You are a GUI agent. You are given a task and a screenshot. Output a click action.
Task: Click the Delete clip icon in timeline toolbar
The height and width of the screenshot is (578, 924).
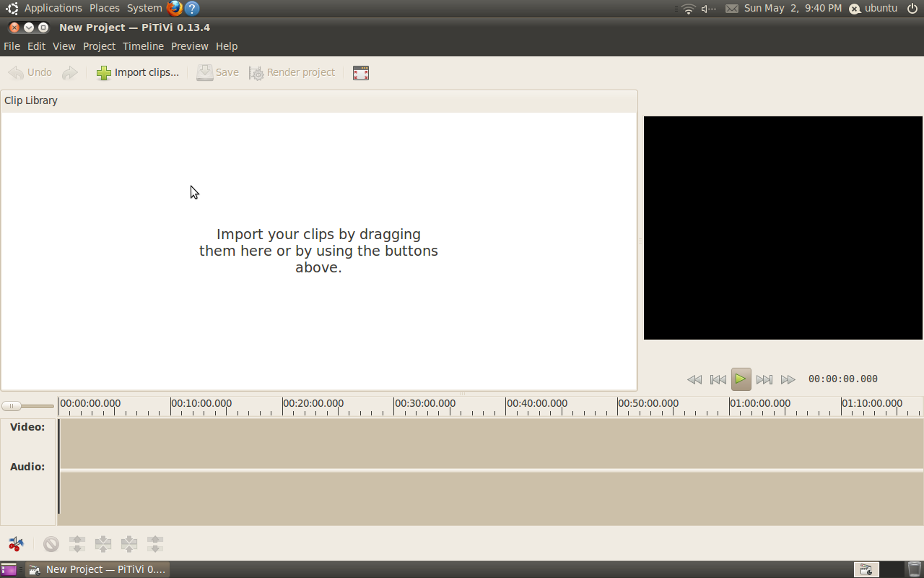pos(51,543)
